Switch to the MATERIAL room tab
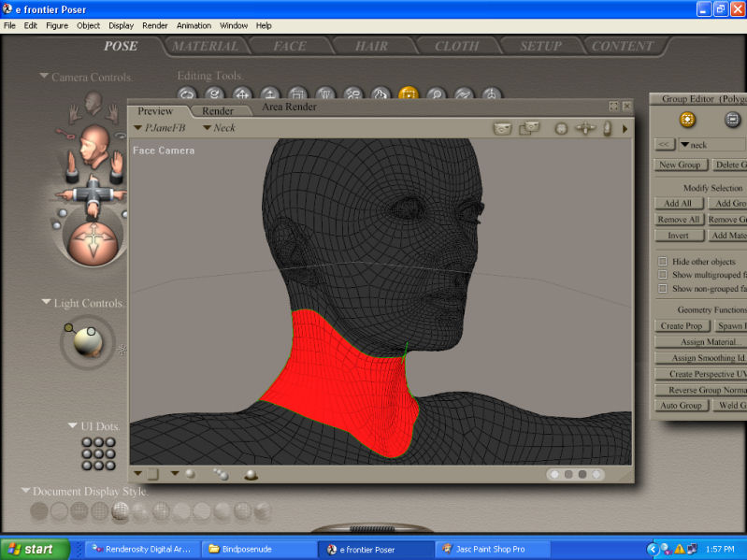 tap(205, 46)
